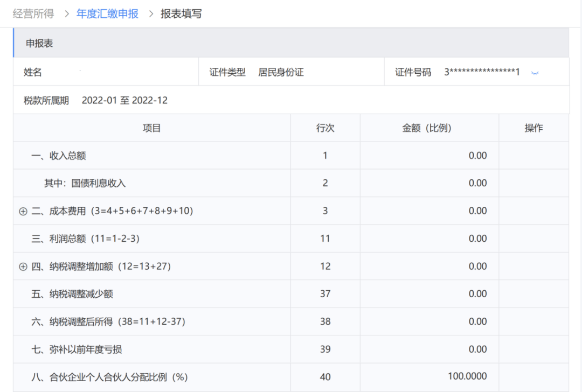Reveal the masked 证件号码 with the eye icon
This screenshot has height=392, width=582.
pyautogui.click(x=535, y=73)
